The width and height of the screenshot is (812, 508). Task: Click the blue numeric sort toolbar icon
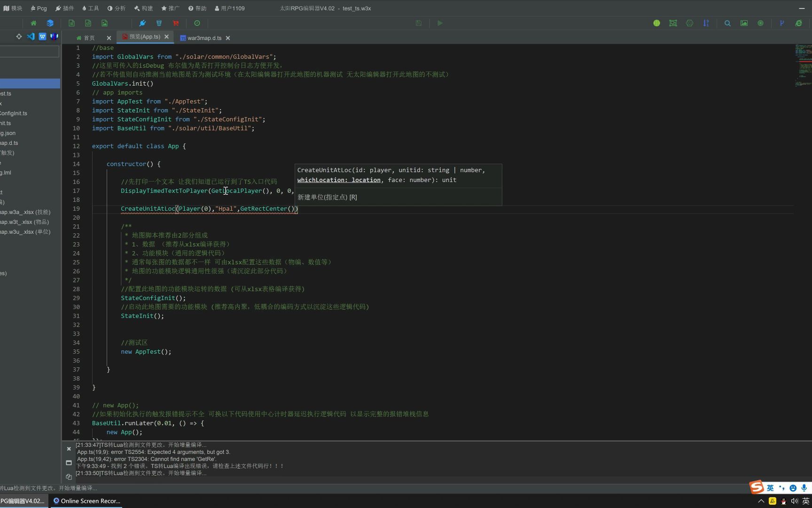click(706, 23)
